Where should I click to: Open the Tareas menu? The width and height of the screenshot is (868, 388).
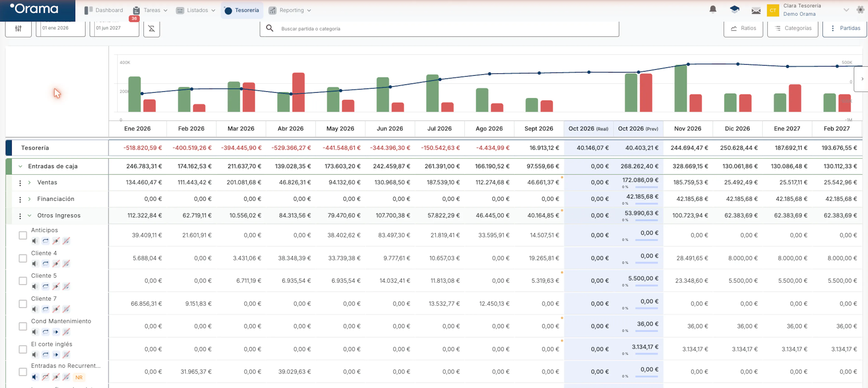point(150,10)
